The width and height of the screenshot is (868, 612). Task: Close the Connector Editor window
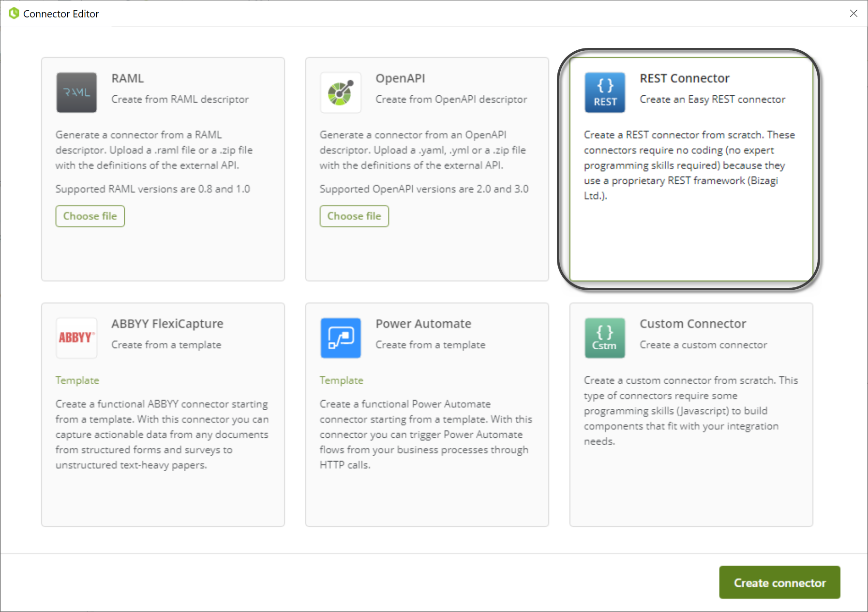click(853, 14)
